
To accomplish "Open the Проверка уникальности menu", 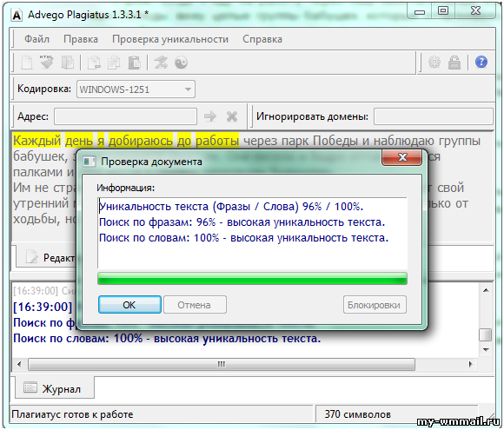I will pos(170,39).
